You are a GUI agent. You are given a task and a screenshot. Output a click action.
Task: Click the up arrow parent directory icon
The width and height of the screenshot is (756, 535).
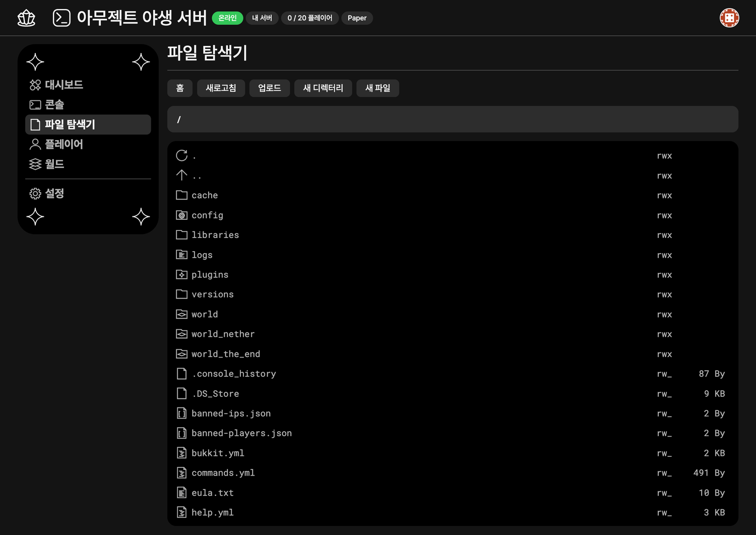182,175
